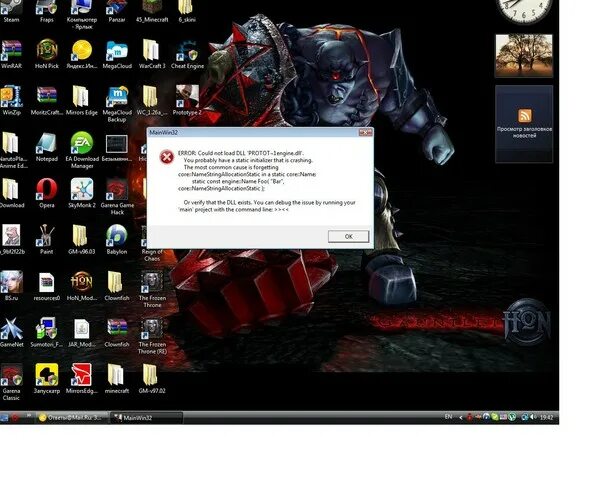This screenshot has height=480, width=600.
Task: Launch the Garena Classic shortcut
Action: (11, 382)
